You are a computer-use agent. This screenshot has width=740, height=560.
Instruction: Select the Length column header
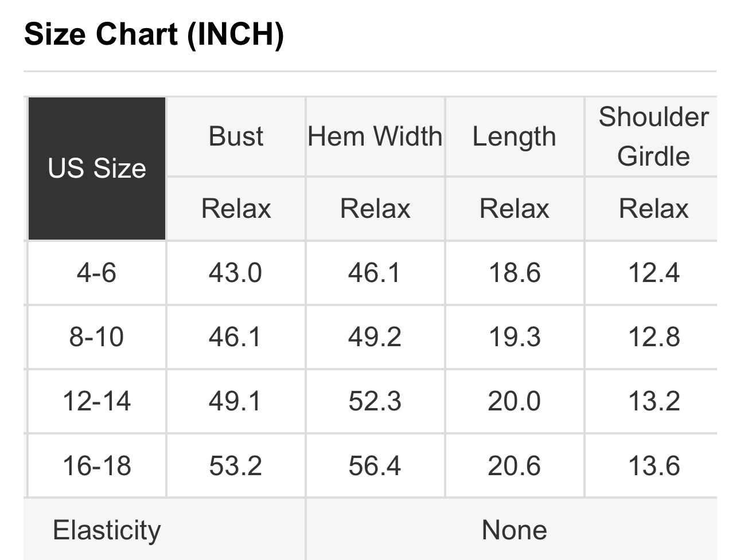tap(514, 136)
